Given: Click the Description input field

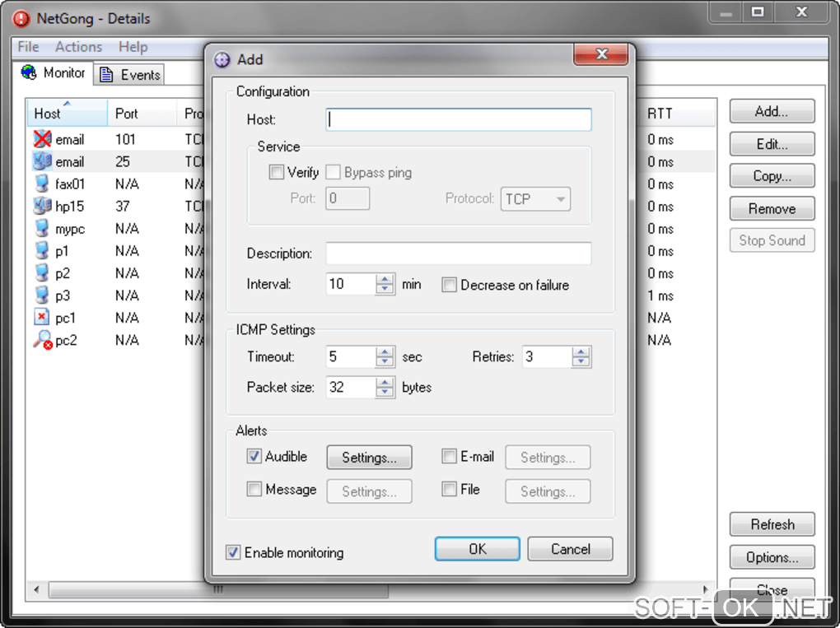Looking at the screenshot, I should 459,254.
